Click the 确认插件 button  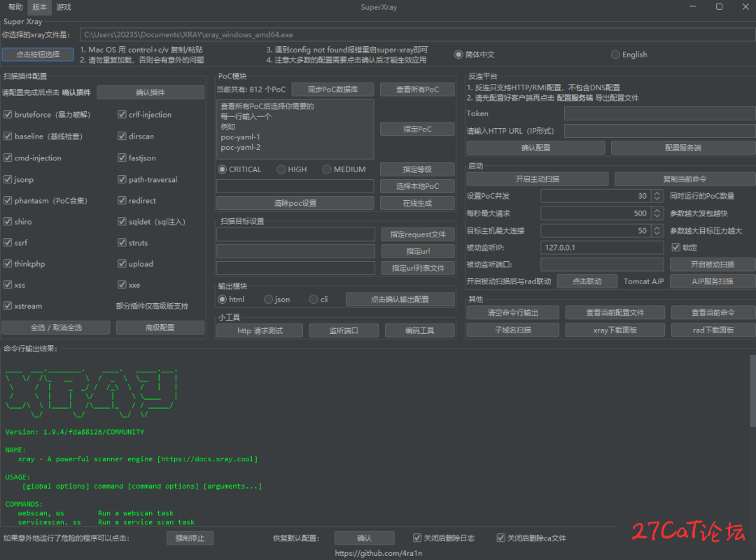pyautogui.click(x=150, y=92)
